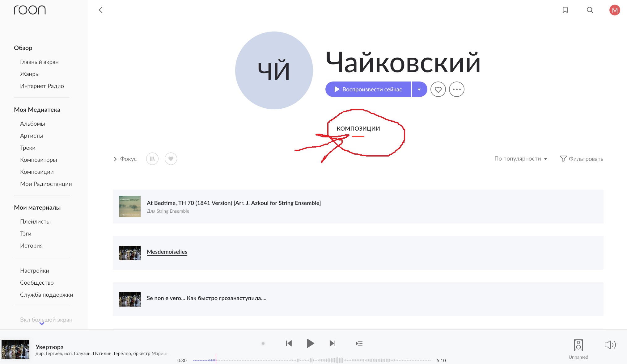
Task: Open Se non e vero composition row
Action: tap(358, 299)
